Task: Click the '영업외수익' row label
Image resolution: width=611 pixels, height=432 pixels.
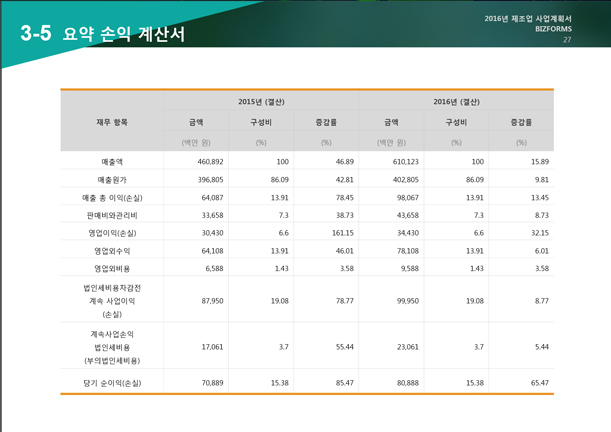Action: pyautogui.click(x=112, y=251)
